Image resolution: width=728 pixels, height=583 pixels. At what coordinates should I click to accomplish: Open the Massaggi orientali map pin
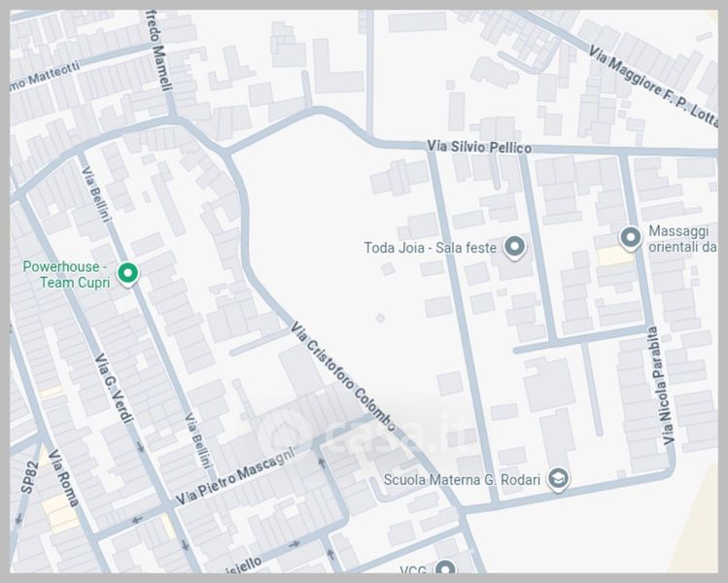point(631,237)
